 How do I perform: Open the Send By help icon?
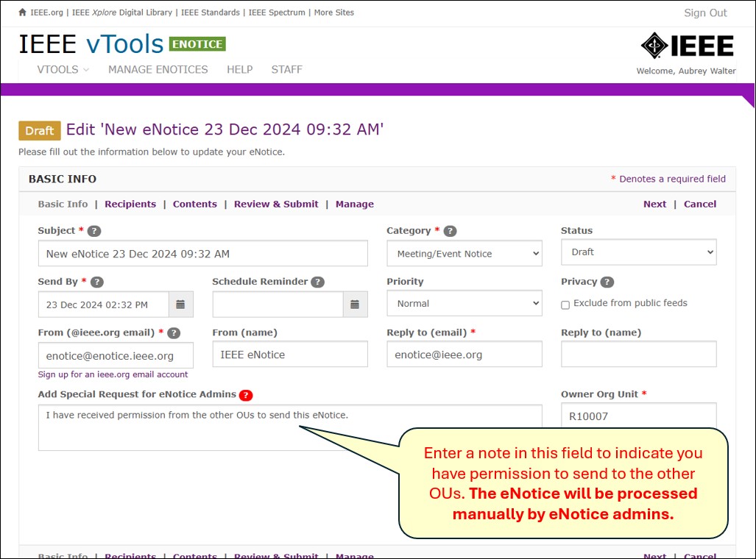tap(97, 282)
